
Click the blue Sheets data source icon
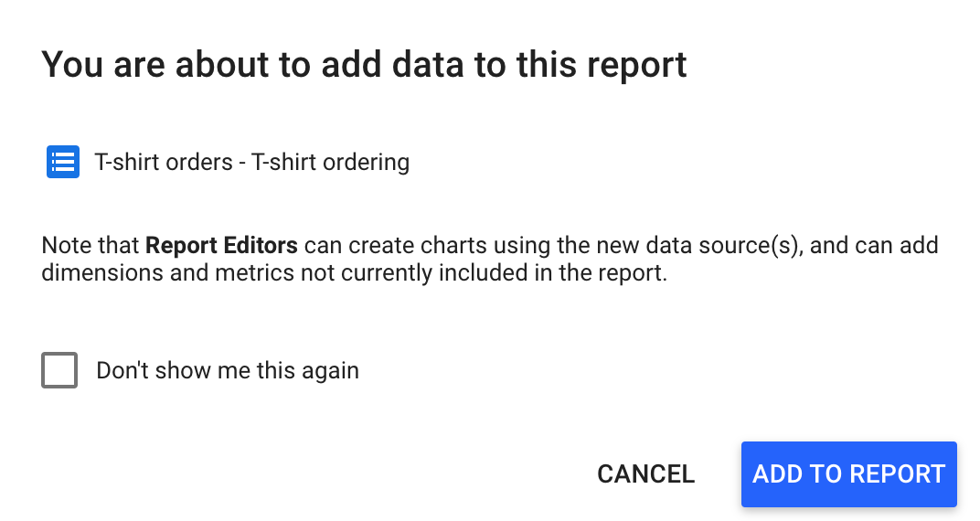tap(63, 162)
